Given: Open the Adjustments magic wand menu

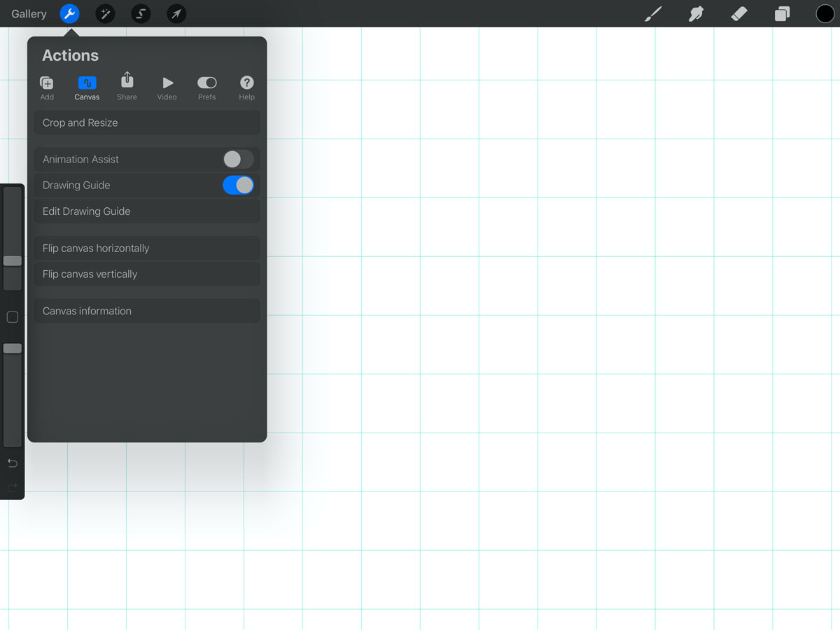Looking at the screenshot, I should (x=105, y=13).
